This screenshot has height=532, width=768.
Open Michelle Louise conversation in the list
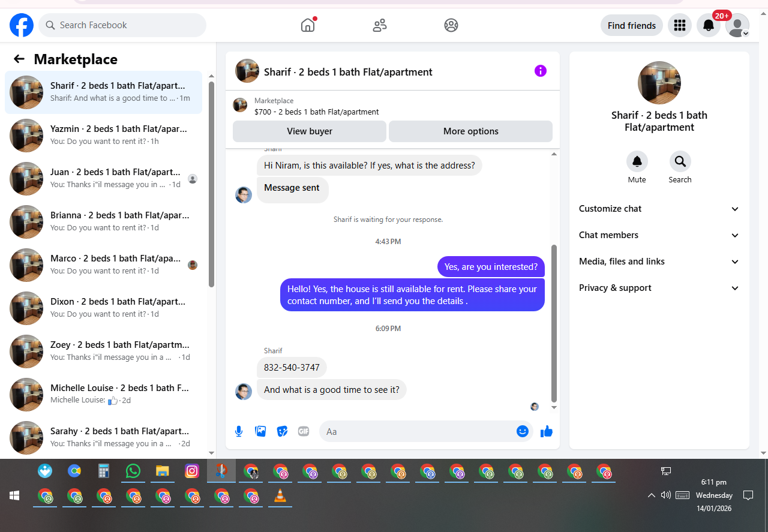tap(103, 395)
